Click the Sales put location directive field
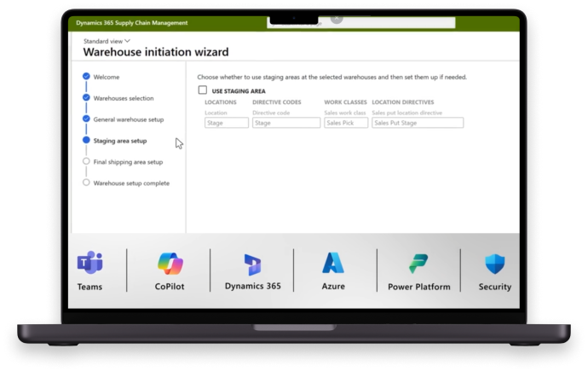 [418, 123]
